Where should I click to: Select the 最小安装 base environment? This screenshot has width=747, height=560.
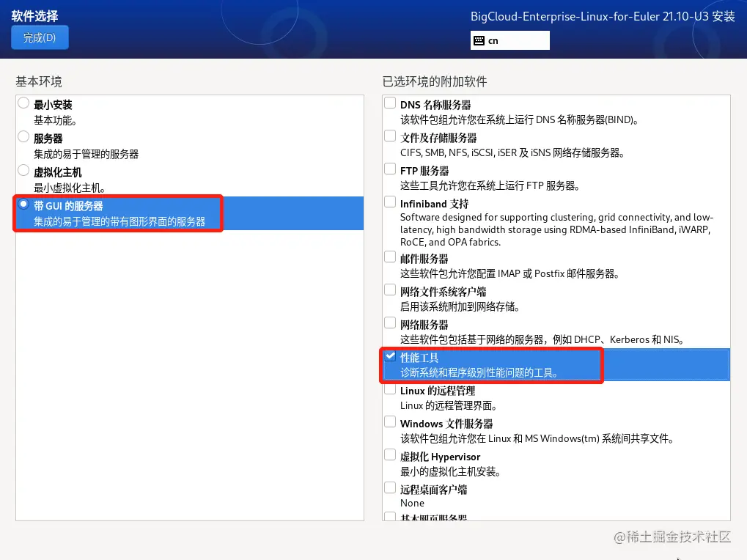[22, 103]
